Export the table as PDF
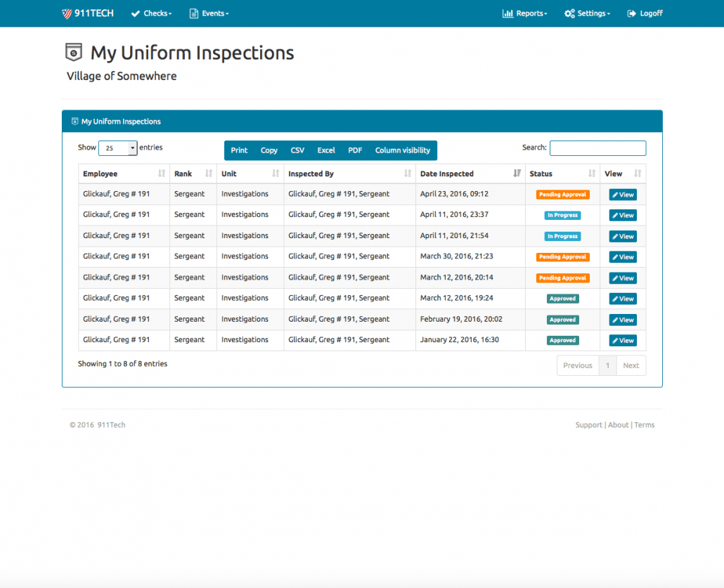The image size is (724, 588). [354, 150]
